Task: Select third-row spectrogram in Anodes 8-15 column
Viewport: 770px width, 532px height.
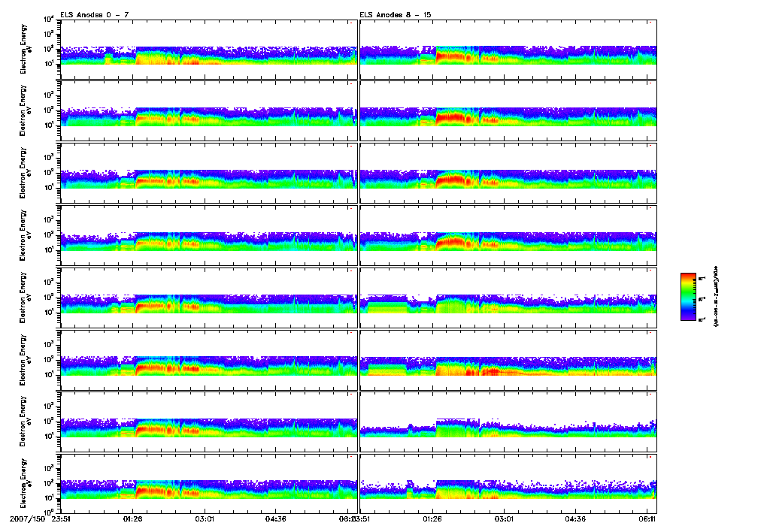Action: click(x=508, y=174)
